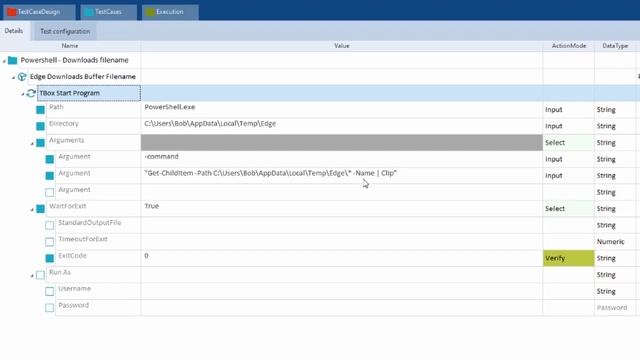Open the Path ActionMode Input cell

tap(569, 109)
